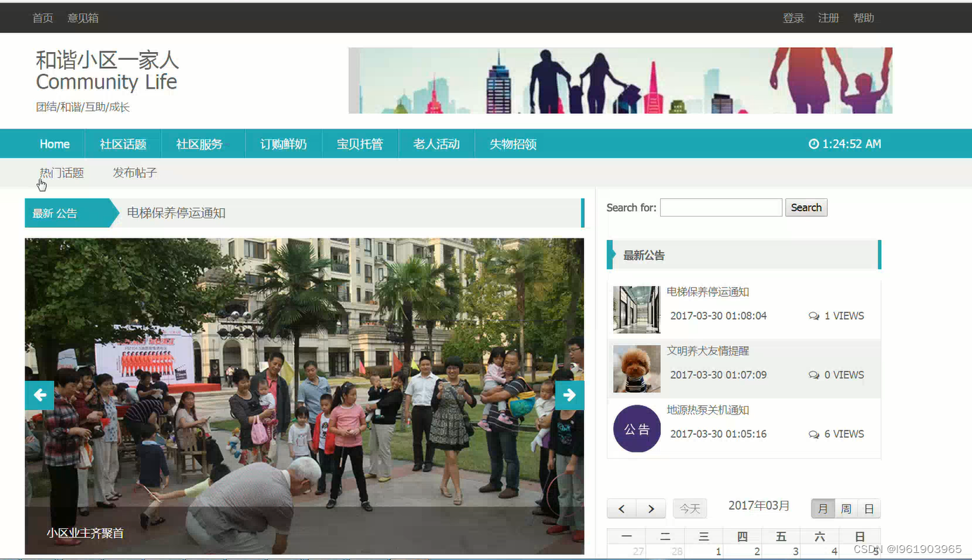Click 六 Saturday column header
This screenshot has height=560, width=972.
820,537
